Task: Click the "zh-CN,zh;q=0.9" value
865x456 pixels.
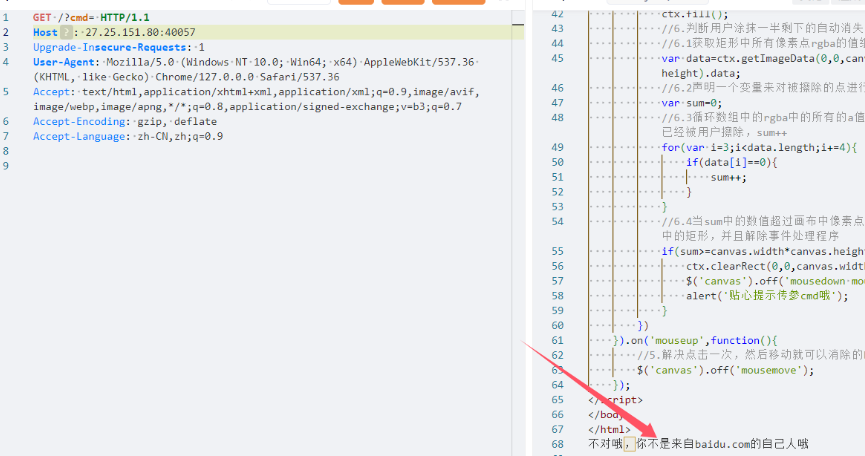Action: (x=180, y=137)
